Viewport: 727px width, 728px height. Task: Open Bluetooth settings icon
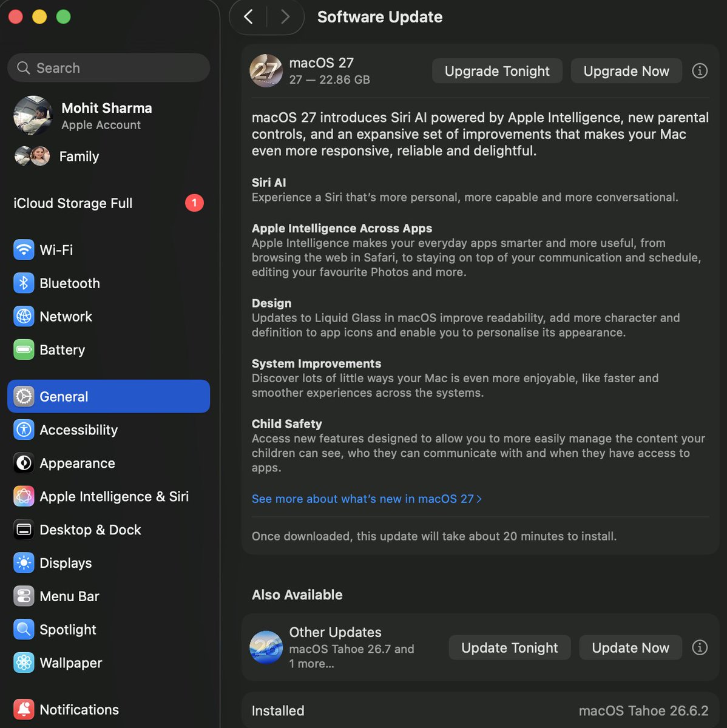24,283
